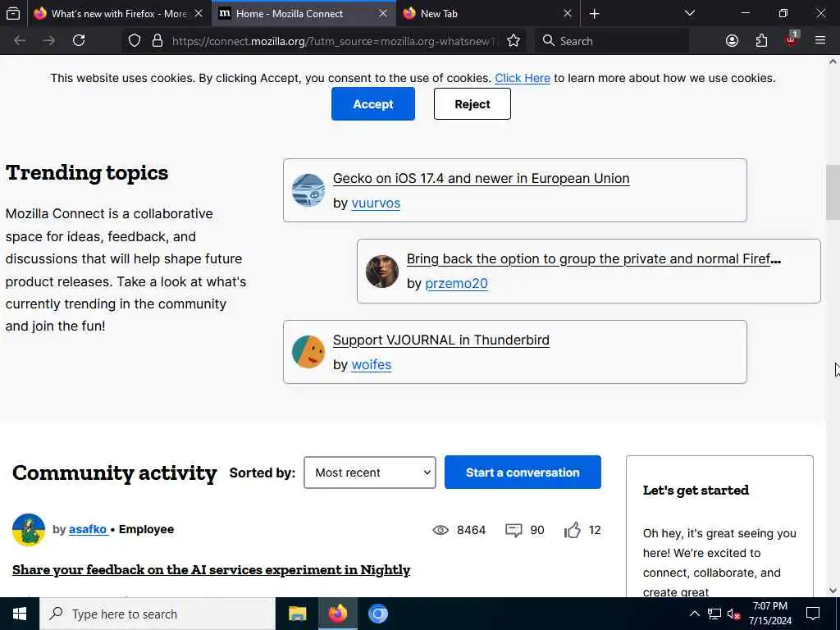The image size is (840, 630).
Task: Click przemo20 avatar thumbnail
Action: (382, 271)
